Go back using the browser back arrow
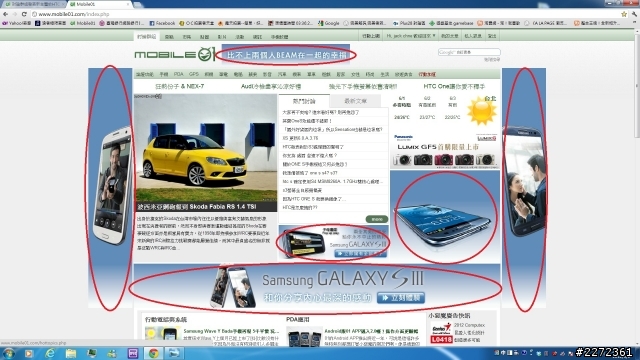The height and width of the screenshot is (360, 640). [x=5, y=14]
